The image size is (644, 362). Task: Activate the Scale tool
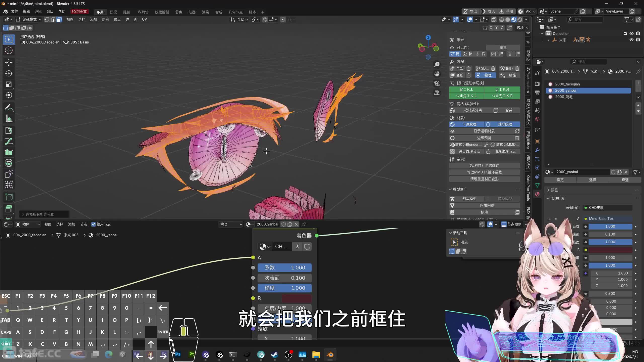(x=9, y=84)
